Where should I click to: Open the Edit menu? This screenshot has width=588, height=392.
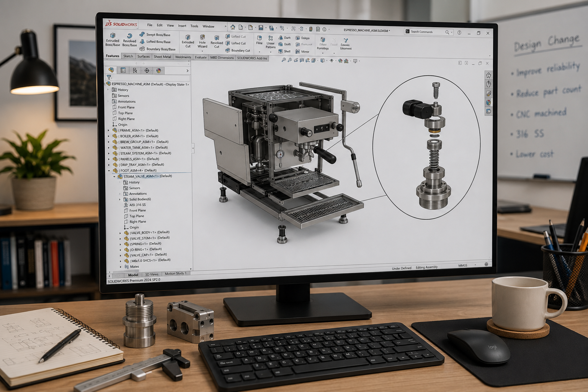click(160, 25)
